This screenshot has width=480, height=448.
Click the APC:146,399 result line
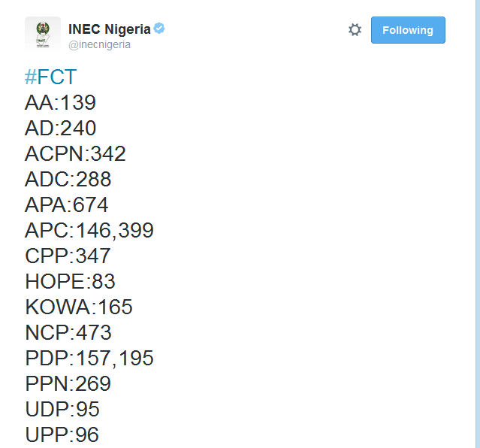(89, 231)
